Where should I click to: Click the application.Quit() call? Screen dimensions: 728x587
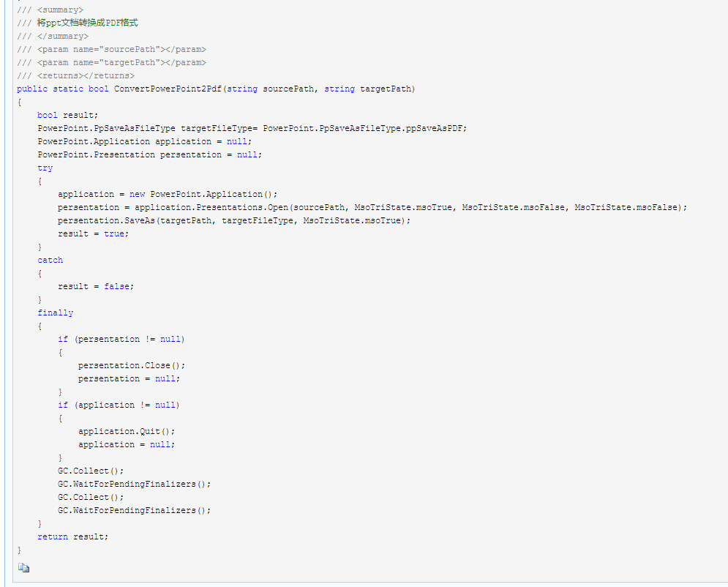(127, 431)
